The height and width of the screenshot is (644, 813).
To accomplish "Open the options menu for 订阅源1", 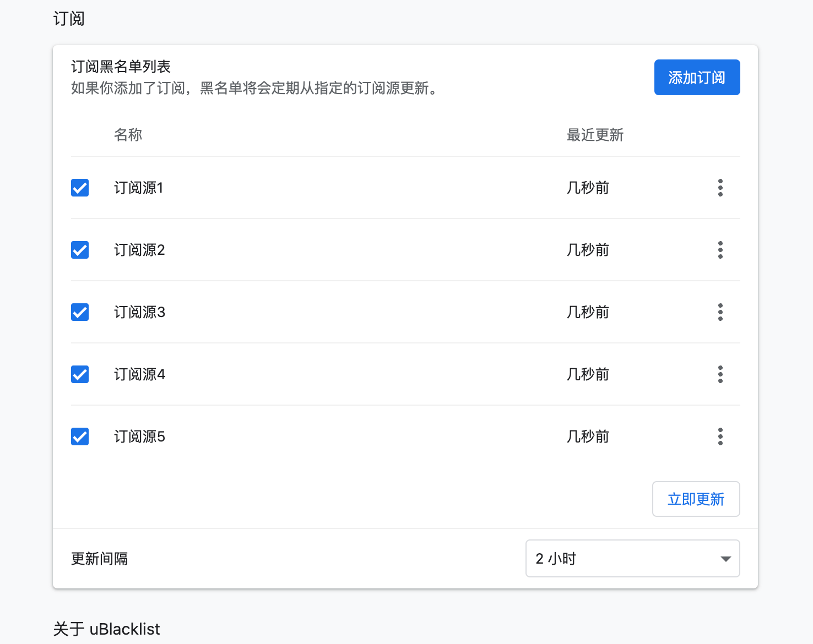I will pos(720,188).
